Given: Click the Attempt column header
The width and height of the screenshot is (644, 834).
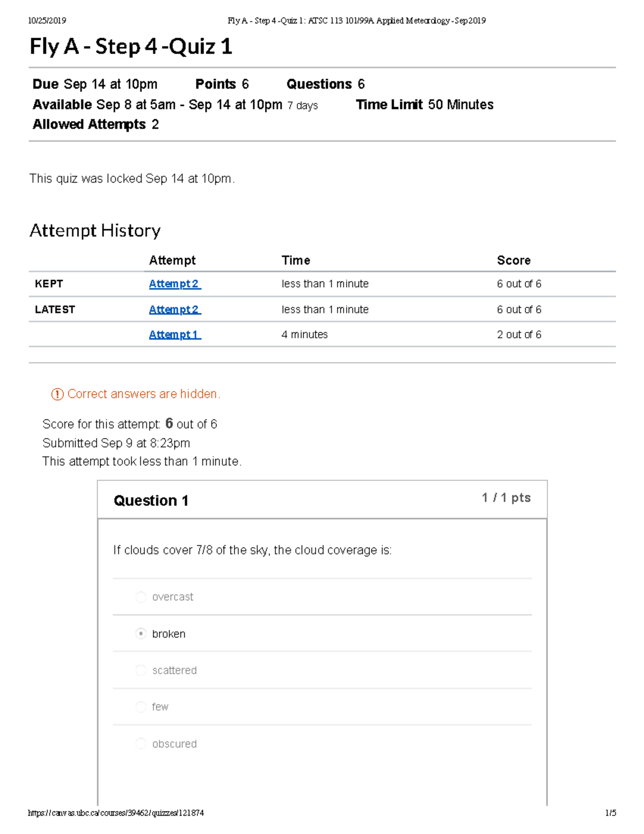Looking at the screenshot, I should point(172,260).
